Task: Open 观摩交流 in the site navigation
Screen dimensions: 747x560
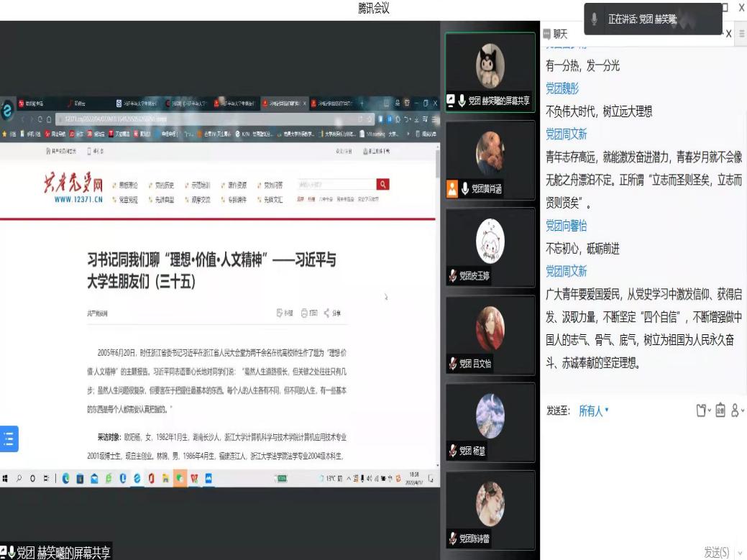Action: 201,200
